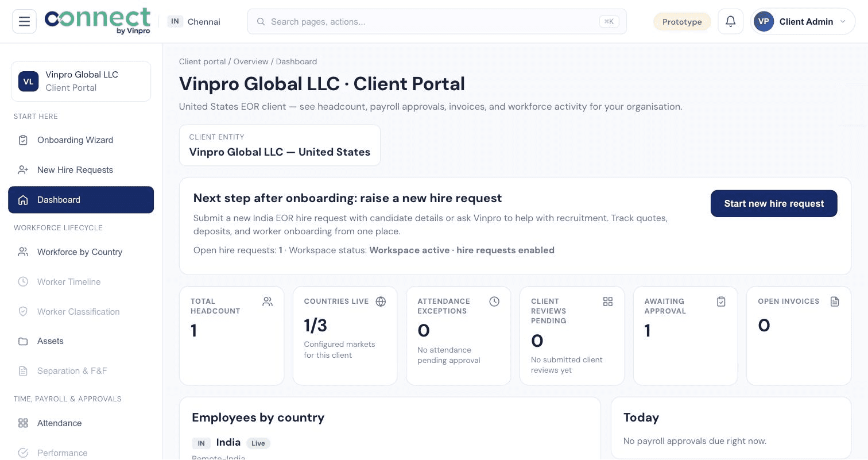
Task: Click the final Dashboard breadcrumb
Action: (296, 61)
